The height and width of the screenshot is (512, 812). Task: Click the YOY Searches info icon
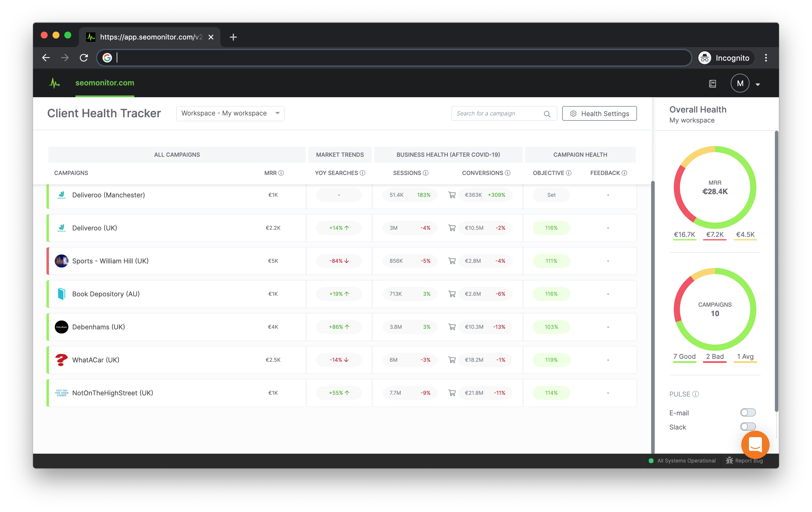362,173
